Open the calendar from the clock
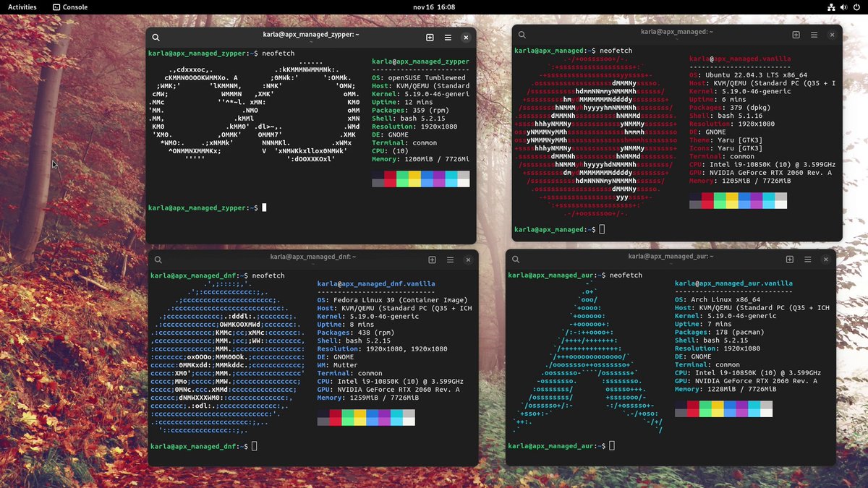 (434, 7)
